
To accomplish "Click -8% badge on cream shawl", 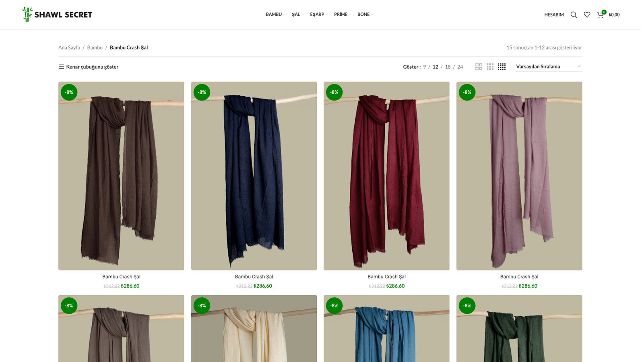I will point(202,306).
